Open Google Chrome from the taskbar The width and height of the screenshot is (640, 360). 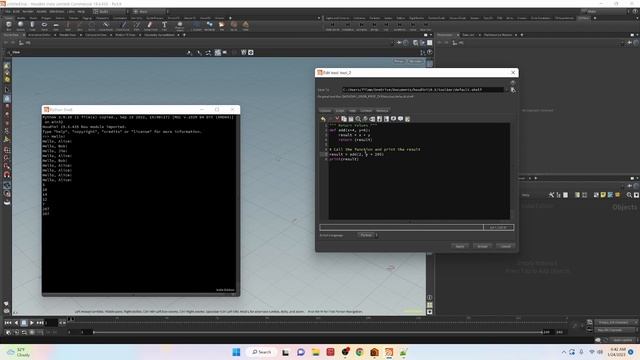359,352
